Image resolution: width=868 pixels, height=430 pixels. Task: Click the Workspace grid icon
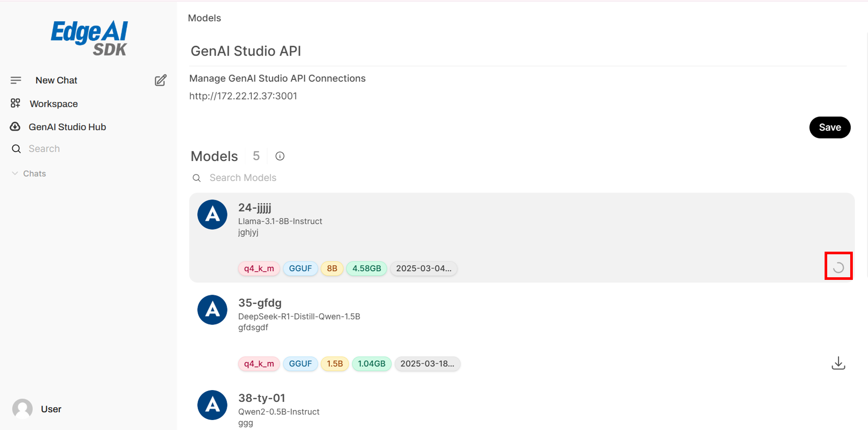tap(16, 103)
